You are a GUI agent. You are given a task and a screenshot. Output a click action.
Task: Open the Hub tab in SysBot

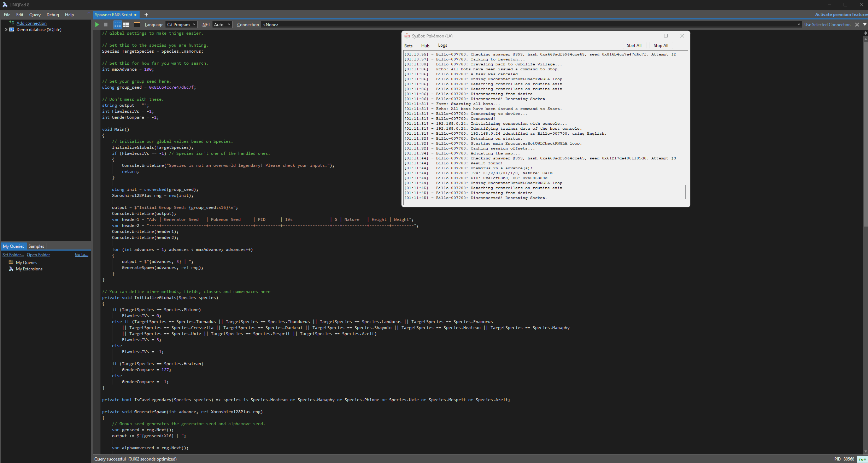coord(425,46)
